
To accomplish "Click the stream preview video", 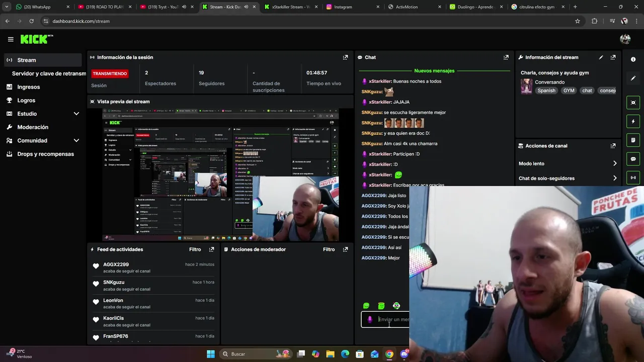I will [x=220, y=175].
